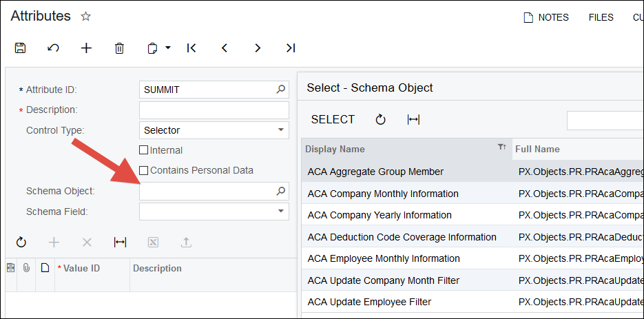Click the Undo arrow icon
Screen dimensions: 644x319
coord(53,48)
